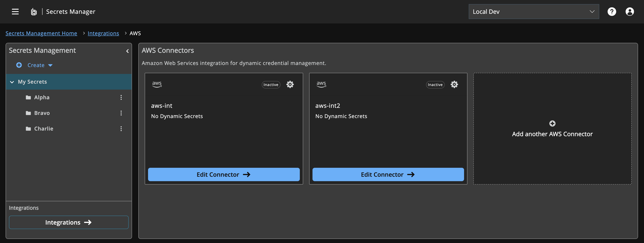This screenshot has height=243, width=644.
Task: Click the Secrets Manager title text
Action: [x=71, y=12]
